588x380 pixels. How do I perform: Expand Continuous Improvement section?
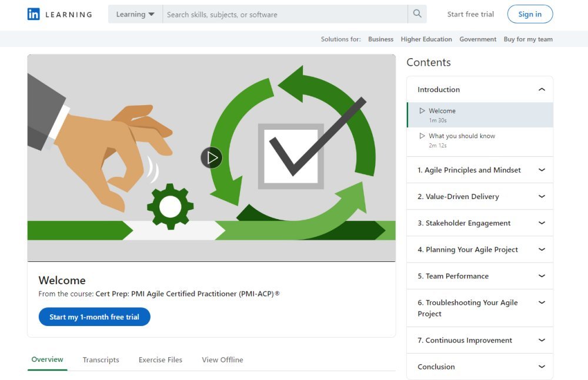click(480, 340)
